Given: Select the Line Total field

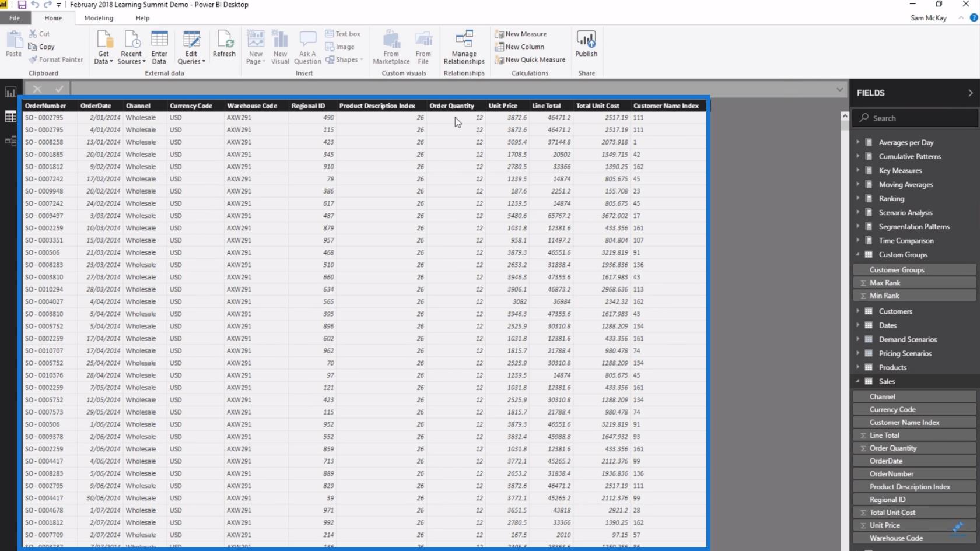Looking at the screenshot, I should click(x=915, y=436).
